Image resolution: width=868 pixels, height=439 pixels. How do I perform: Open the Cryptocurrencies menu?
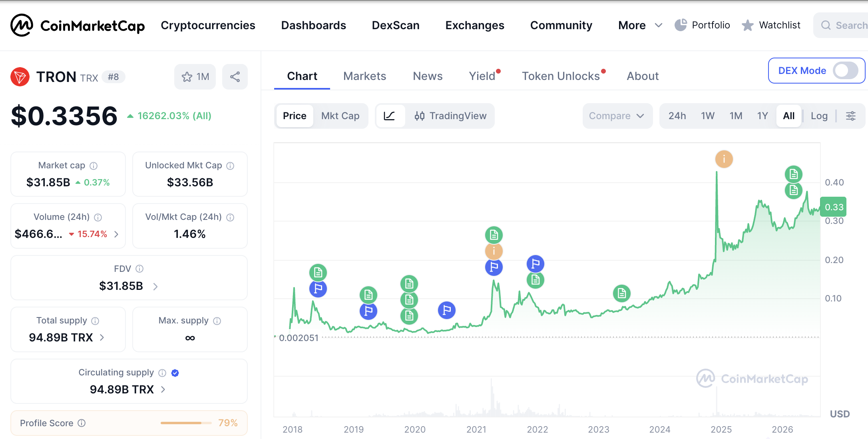point(208,25)
